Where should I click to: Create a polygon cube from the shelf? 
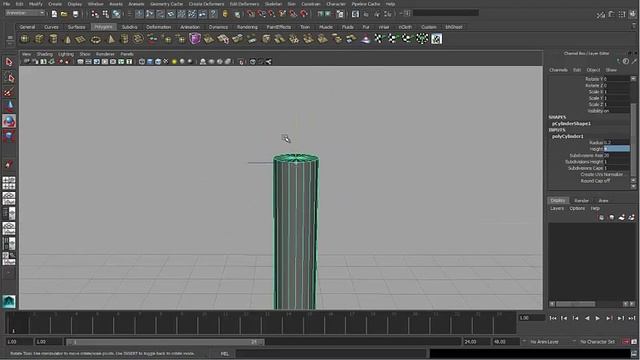click(x=39, y=39)
